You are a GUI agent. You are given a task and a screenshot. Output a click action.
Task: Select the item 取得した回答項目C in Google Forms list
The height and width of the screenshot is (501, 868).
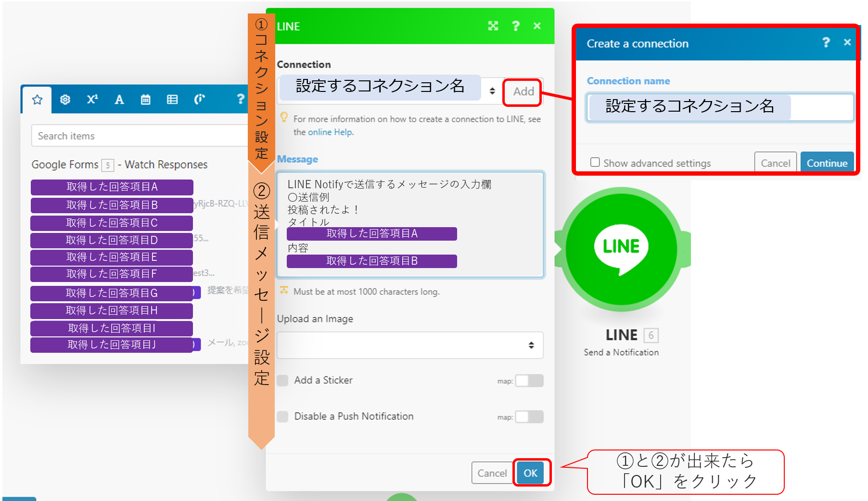click(x=112, y=223)
